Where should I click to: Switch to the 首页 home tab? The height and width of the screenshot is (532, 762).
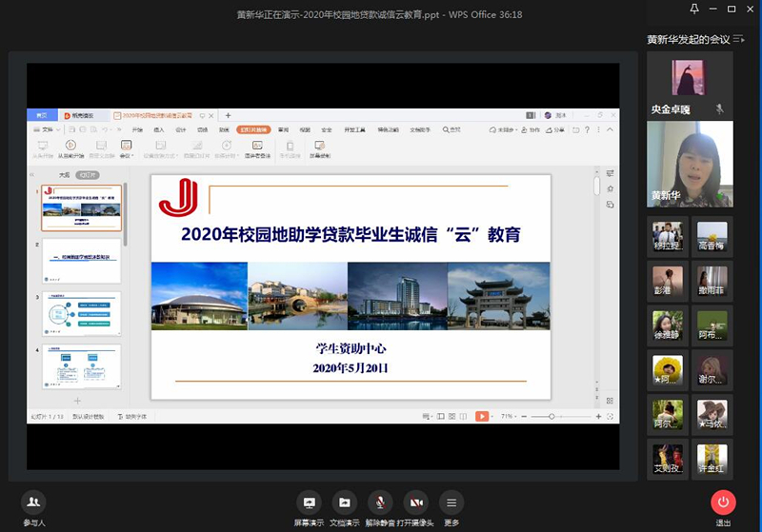click(42, 115)
